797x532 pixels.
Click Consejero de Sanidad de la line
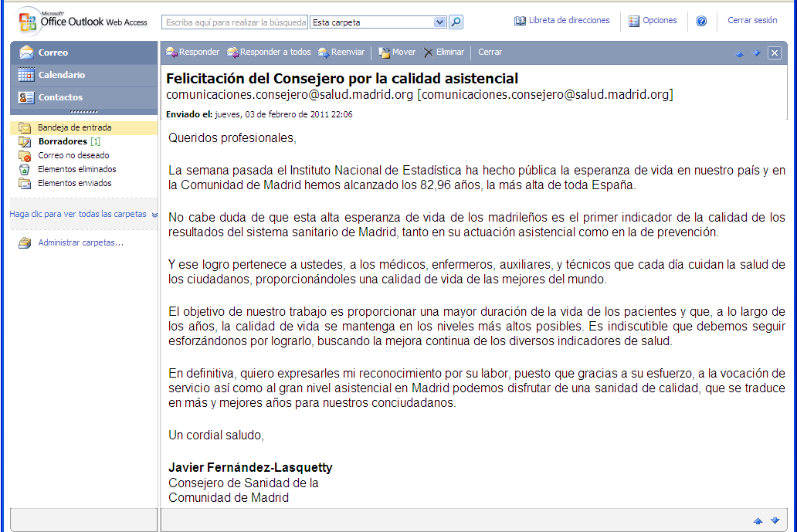coord(243,483)
